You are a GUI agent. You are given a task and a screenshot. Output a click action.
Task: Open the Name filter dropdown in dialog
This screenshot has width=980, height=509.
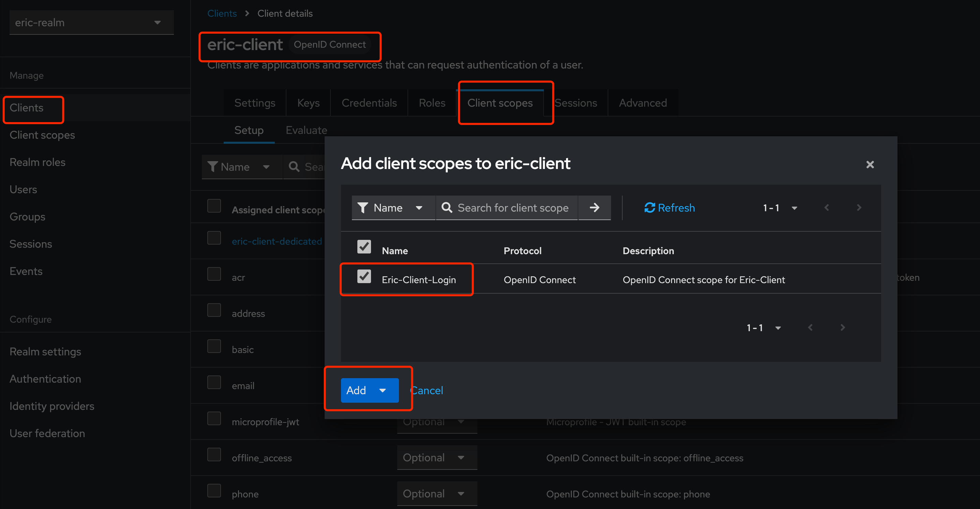394,207
